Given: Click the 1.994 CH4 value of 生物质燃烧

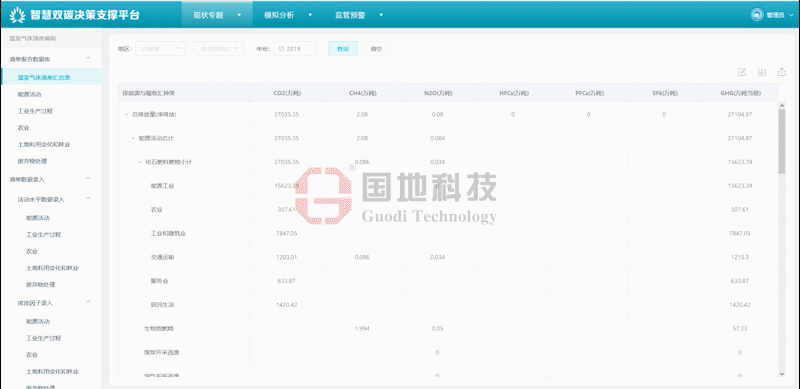Looking at the screenshot, I should tap(362, 328).
